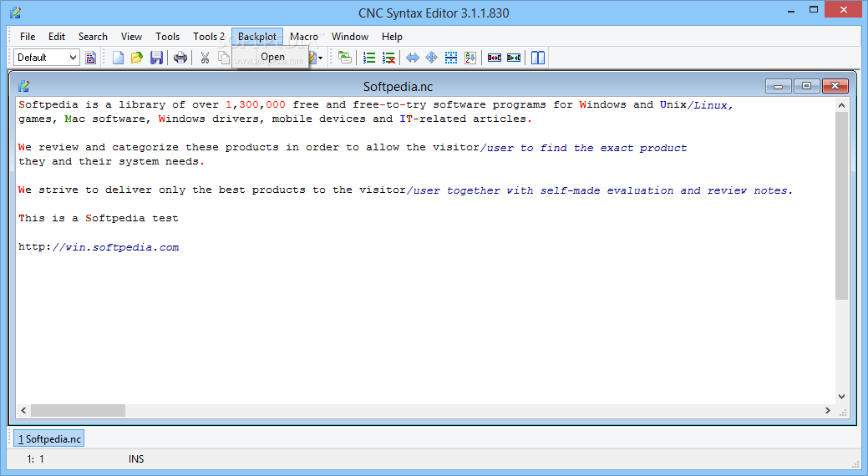Click the Softpedia.nc child window icon

click(x=23, y=86)
